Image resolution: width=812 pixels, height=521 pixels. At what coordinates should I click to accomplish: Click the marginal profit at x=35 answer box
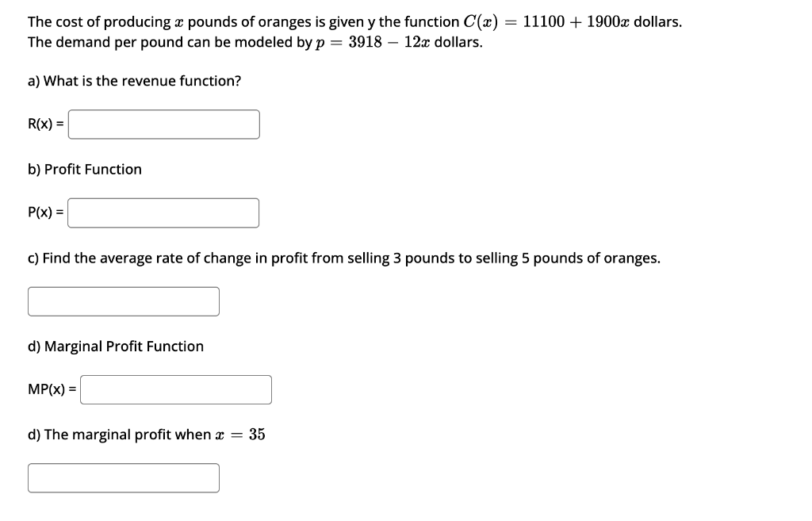(x=124, y=477)
